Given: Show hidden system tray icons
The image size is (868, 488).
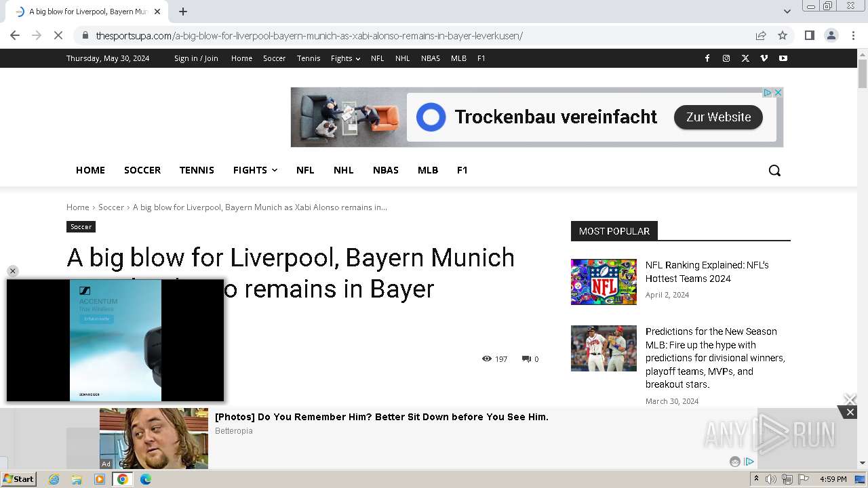Looking at the screenshot, I should tap(756, 479).
